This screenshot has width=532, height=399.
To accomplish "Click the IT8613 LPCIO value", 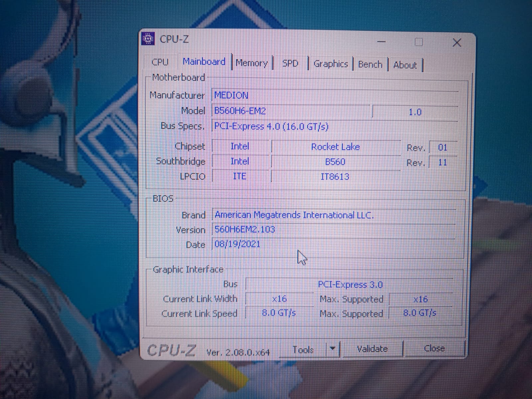I will click(x=335, y=177).
